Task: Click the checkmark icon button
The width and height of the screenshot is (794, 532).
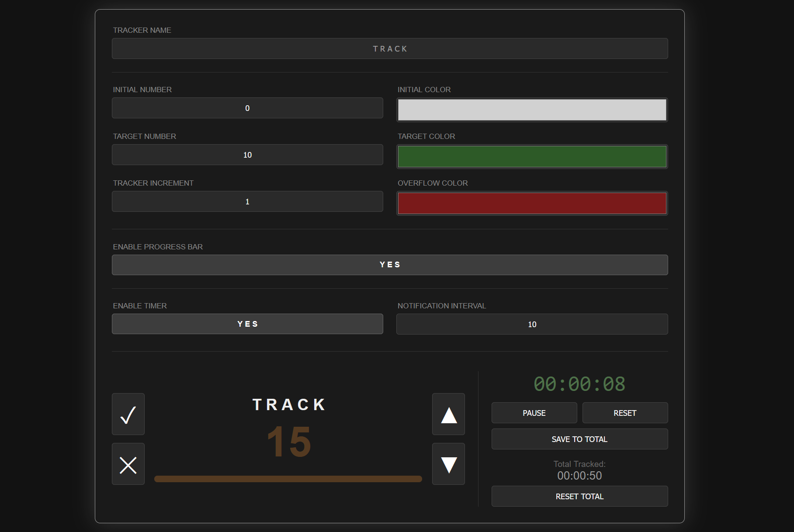Action: [128, 414]
